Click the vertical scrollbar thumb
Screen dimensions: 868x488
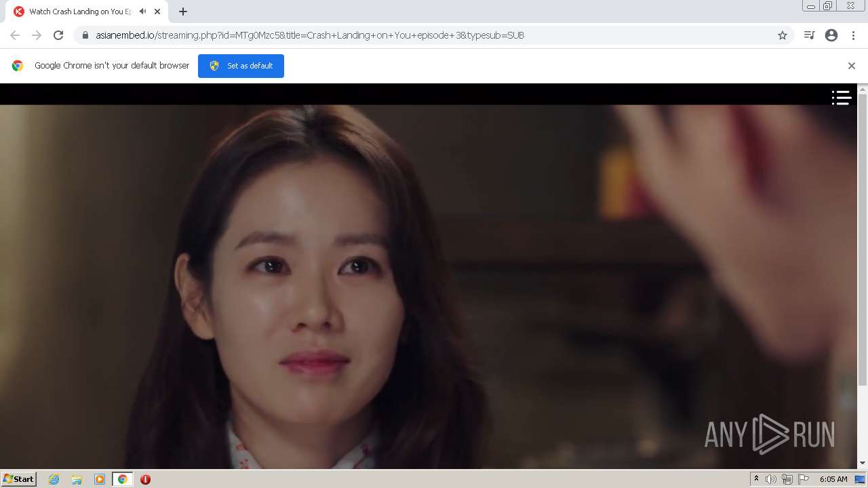pyautogui.click(x=863, y=241)
